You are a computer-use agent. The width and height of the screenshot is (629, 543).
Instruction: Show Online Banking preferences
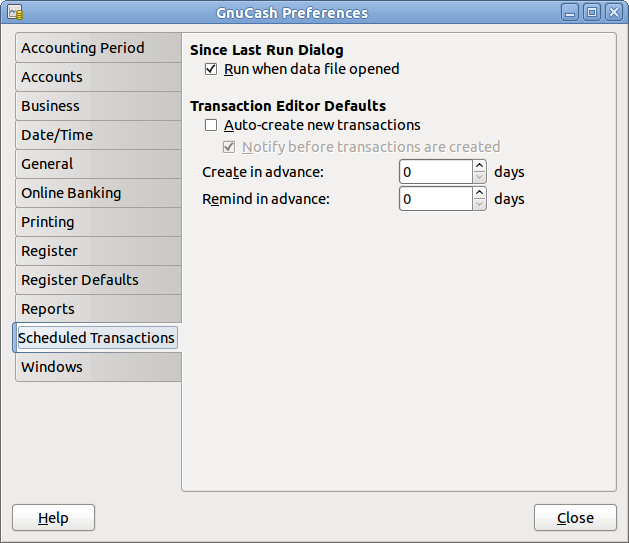(71, 193)
